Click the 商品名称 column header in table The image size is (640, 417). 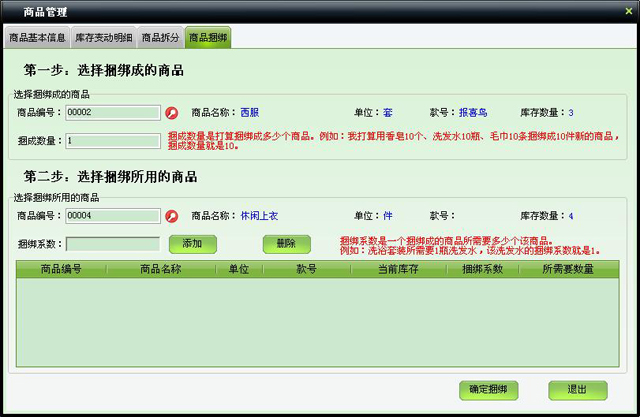click(x=161, y=270)
